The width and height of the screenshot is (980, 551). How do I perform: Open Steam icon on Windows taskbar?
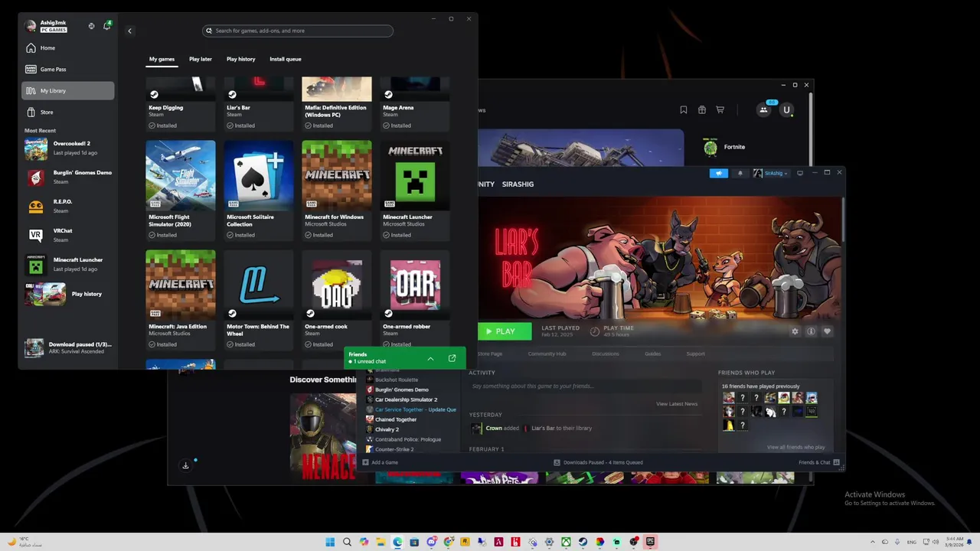583,542
